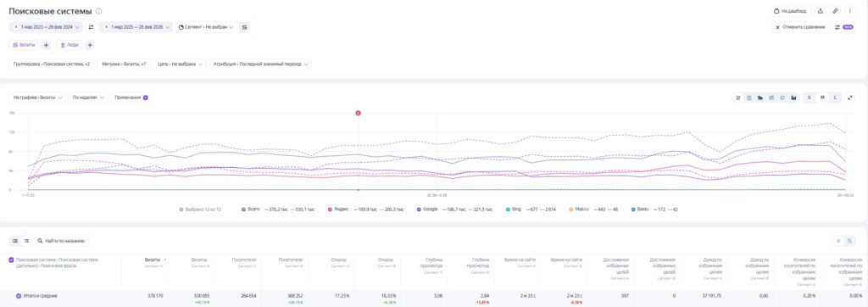Switch to the column chart icon
Screen dimensions: 868x307
point(793,98)
